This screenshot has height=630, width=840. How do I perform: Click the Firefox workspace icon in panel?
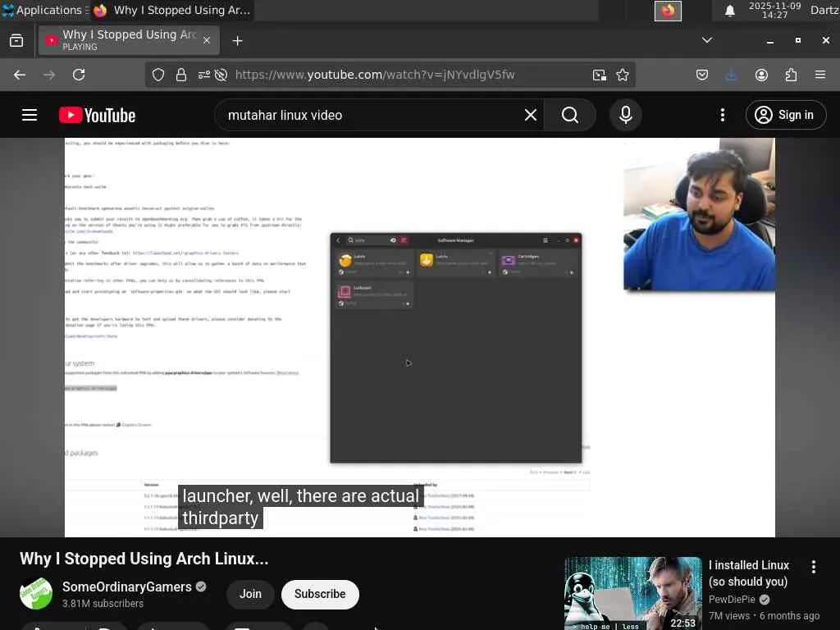point(668,11)
